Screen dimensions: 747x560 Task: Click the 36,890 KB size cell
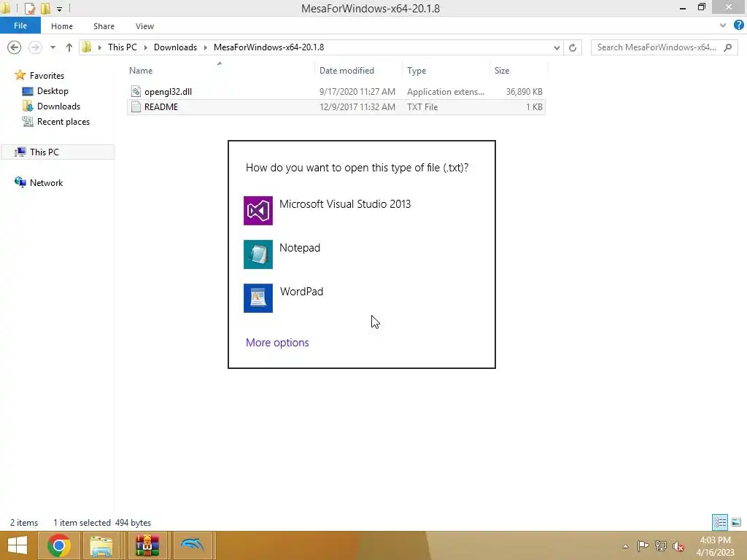(524, 91)
